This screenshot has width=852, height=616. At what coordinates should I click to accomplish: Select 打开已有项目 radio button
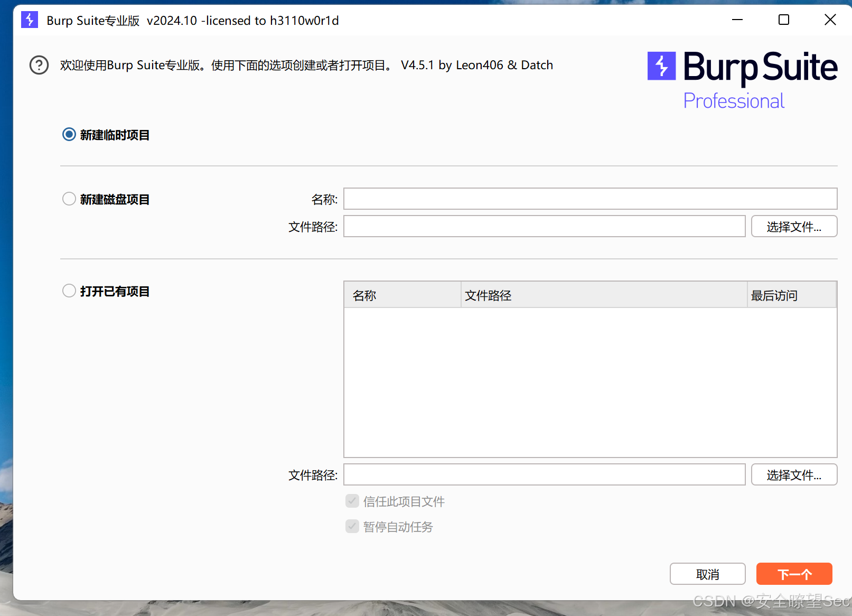(69, 291)
